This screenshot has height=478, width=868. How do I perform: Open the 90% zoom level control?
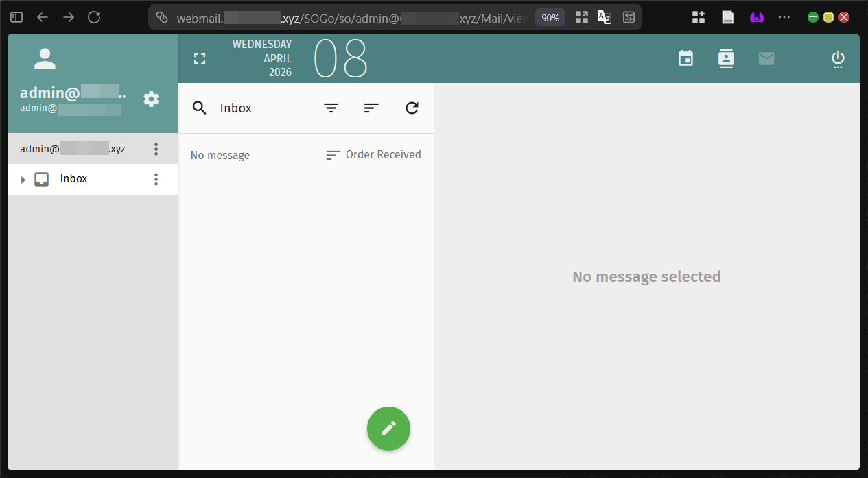click(x=550, y=18)
